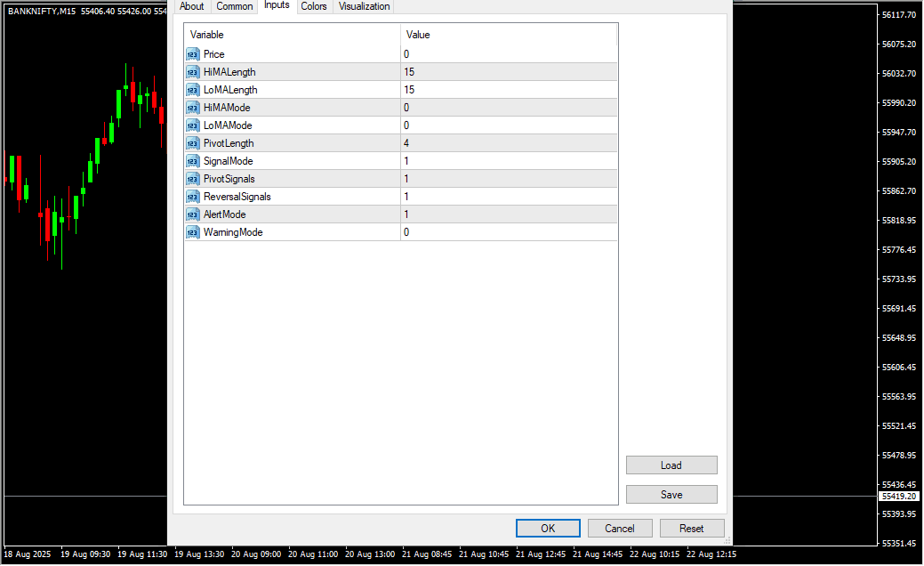Image resolution: width=924 pixels, height=566 pixels.
Task: Select the ReversalSignals value cell
Action: point(508,197)
